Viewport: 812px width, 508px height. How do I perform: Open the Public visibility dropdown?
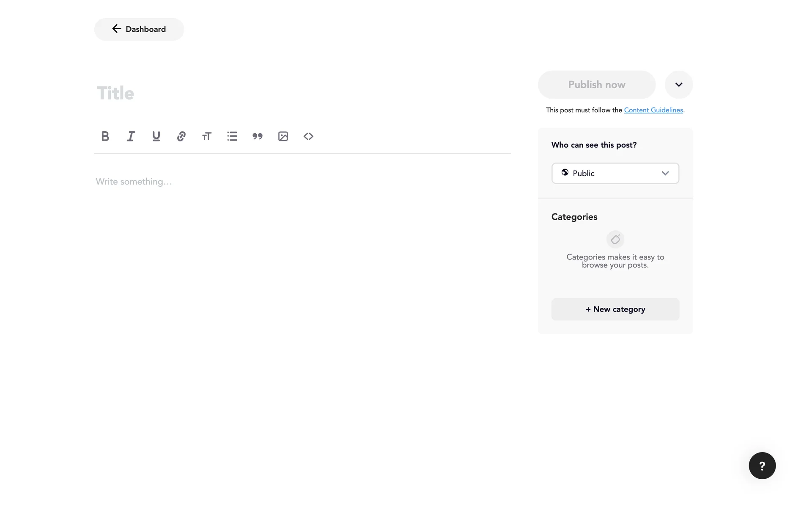click(615, 173)
